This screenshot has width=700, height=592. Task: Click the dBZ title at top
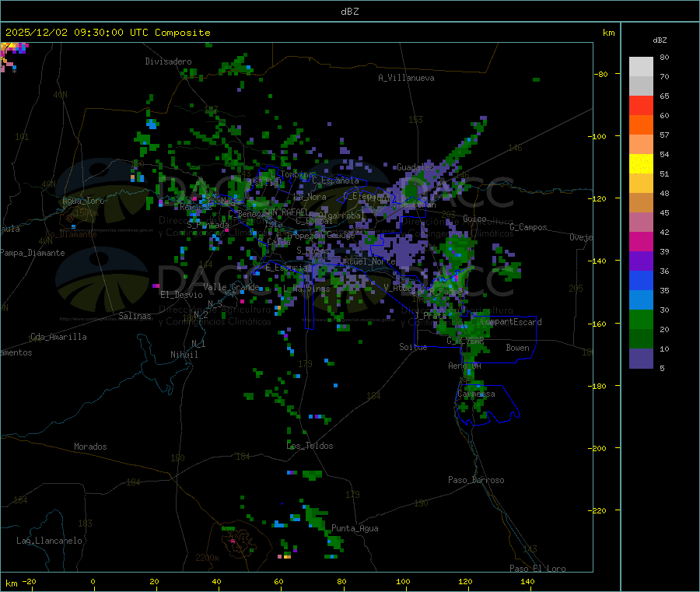(x=349, y=12)
